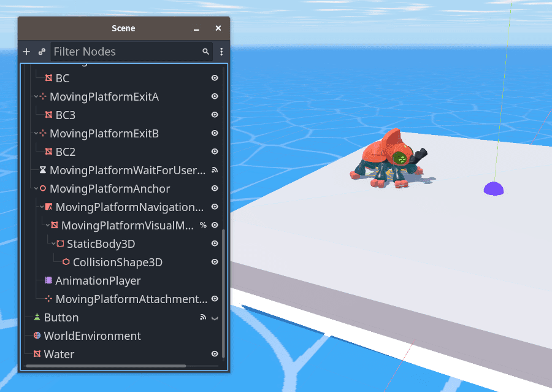Click the unique name percent icon on MovingPlatformVisualM

click(203, 225)
